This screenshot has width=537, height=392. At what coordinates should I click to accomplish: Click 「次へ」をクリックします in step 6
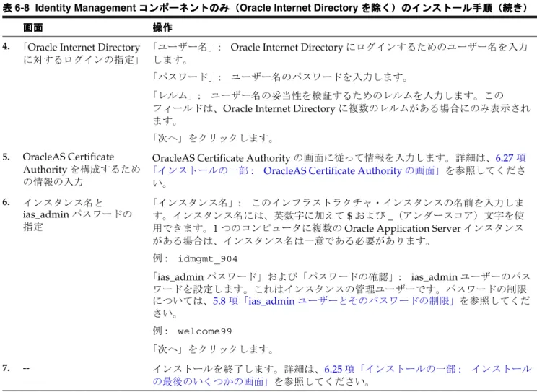click(x=213, y=349)
